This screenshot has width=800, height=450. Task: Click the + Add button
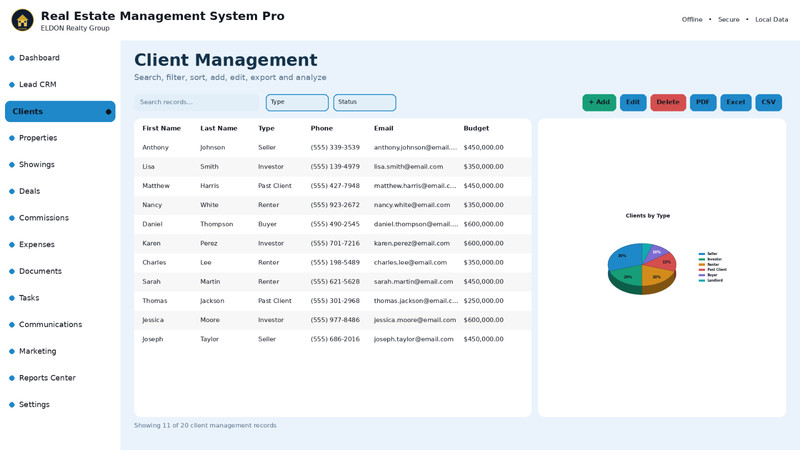[x=599, y=102]
